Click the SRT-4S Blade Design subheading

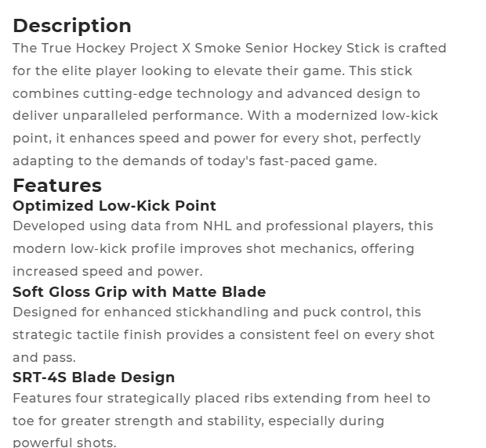[x=93, y=378]
